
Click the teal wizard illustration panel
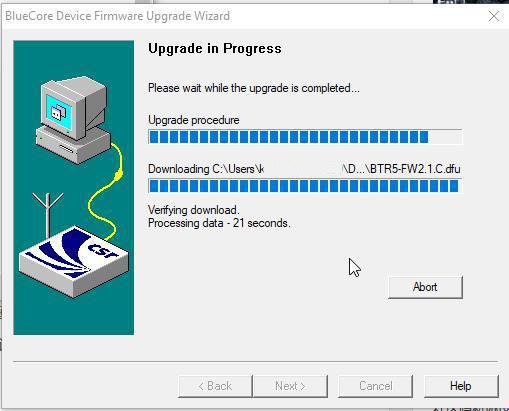[x=74, y=188]
